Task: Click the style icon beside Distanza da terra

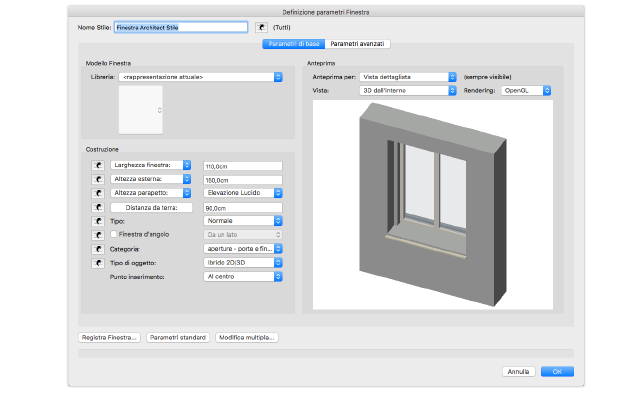Action: click(98, 208)
